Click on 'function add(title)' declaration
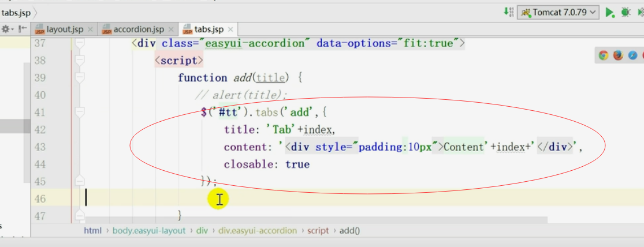Screen dimensions: 644x247 pyautogui.click(x=234, y=78)
